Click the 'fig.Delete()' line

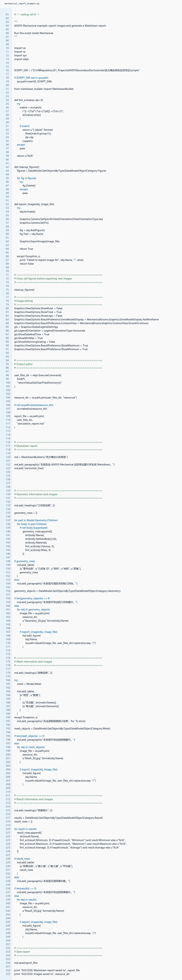tap(29, 186)
